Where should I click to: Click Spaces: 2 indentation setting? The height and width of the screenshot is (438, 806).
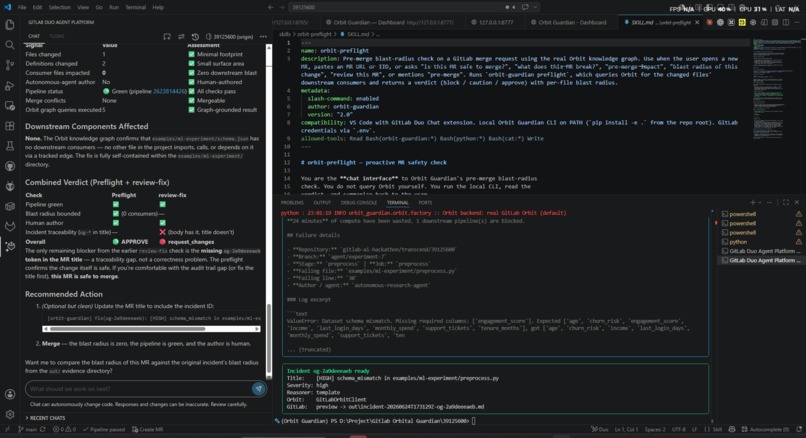pyautogui.click(x=655, y=429)
